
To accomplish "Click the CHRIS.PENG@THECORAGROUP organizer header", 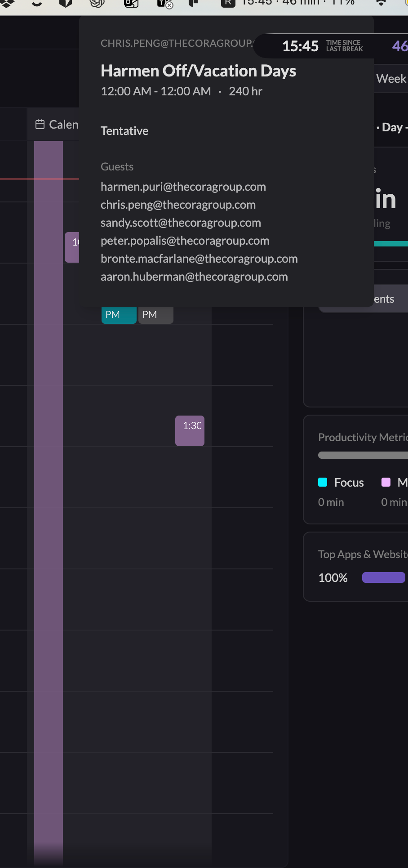I will pos(177,43).
